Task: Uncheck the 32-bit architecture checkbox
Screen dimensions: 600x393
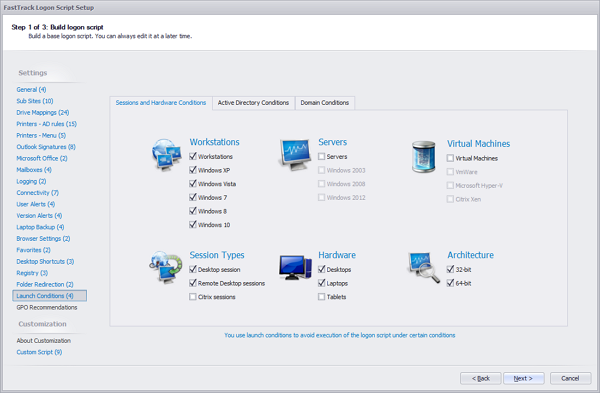Action: [450, 269]
